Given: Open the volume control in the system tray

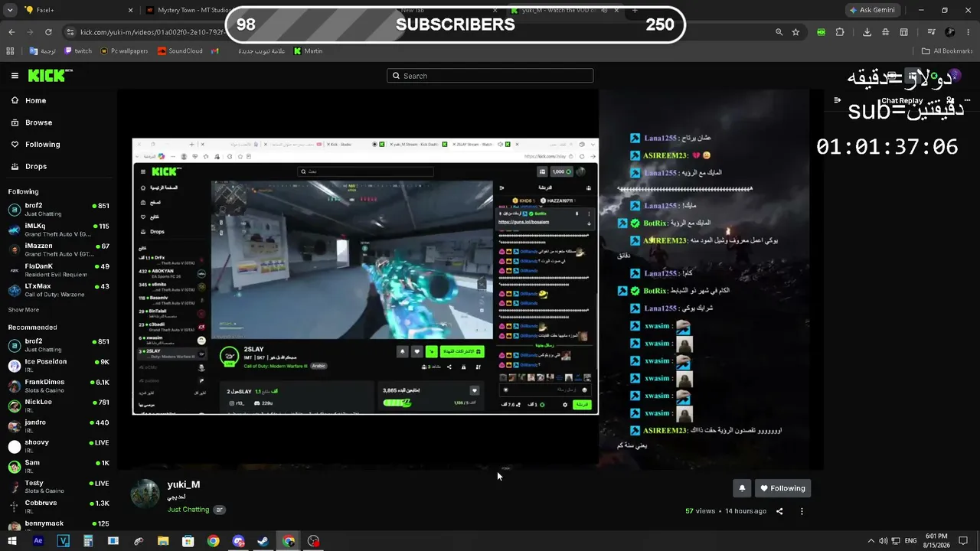Looking at the screenshot, I should pyautogui.click(x=883, y=541).
